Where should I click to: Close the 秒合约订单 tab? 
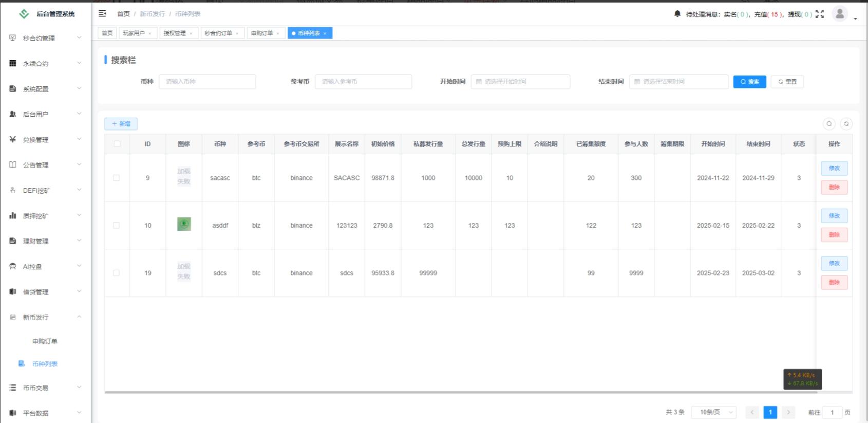[x=237, y=33]
